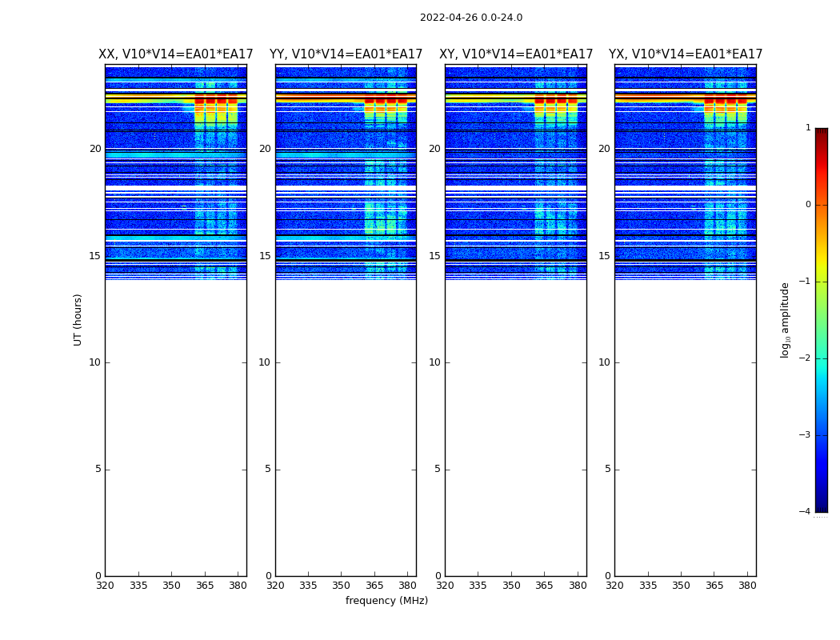Pick the dark blue bottom of colorbar
Viewport: 840px width, 640px height.
821,506
